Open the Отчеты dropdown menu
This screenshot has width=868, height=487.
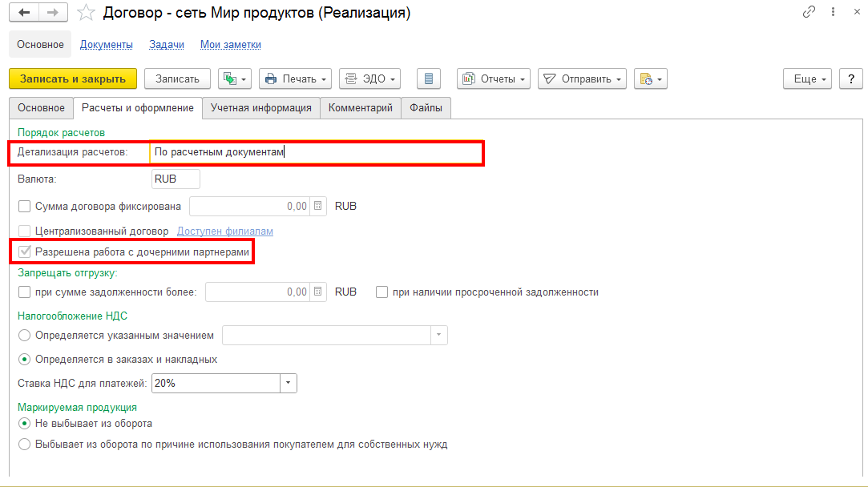tap(494, 78)
